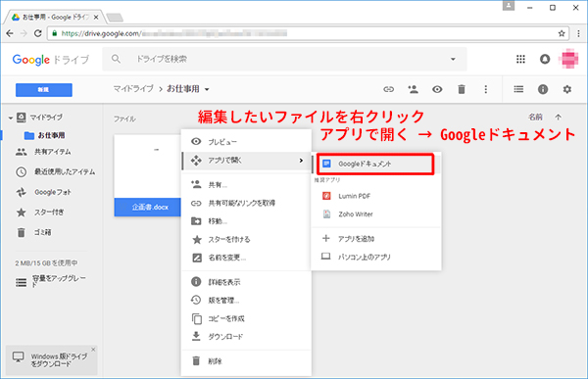The height and width of the screenshot is (379, 588).
Task: Reverse sort direction arrow next to 名前
Action: [x=558, y=118]
